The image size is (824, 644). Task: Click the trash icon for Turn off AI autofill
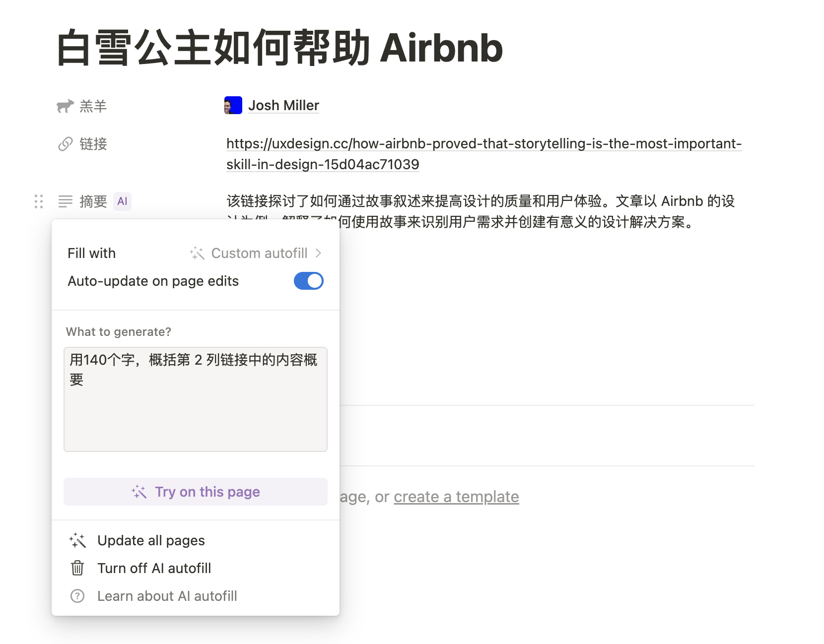pos(77,568)
